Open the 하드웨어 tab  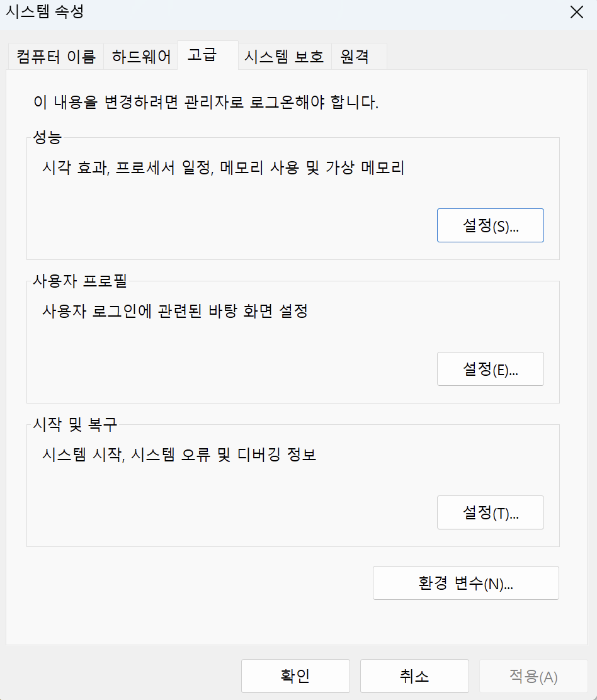click(x=140, y=56)
